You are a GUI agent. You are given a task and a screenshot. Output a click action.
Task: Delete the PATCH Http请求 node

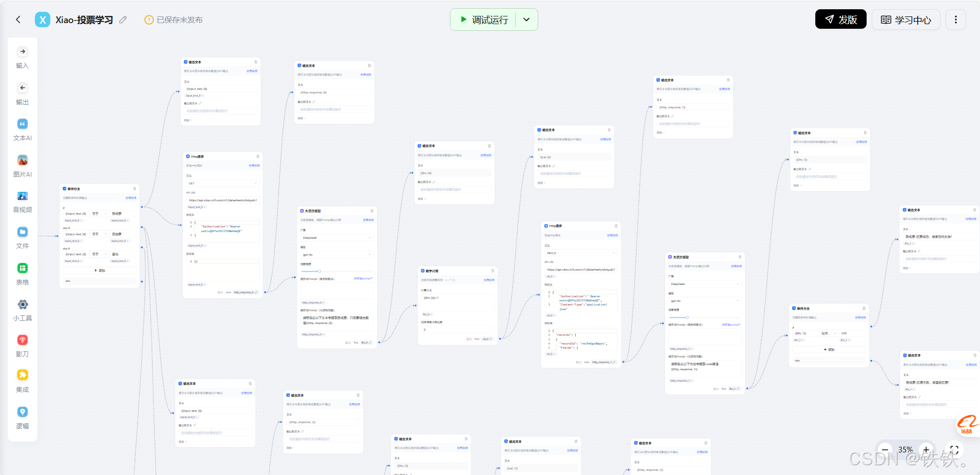point(616,226)
